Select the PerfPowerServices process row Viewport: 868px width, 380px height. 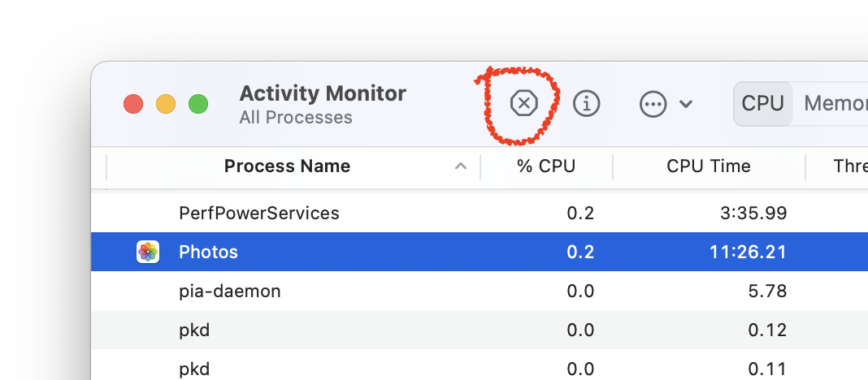coord(258,214)
